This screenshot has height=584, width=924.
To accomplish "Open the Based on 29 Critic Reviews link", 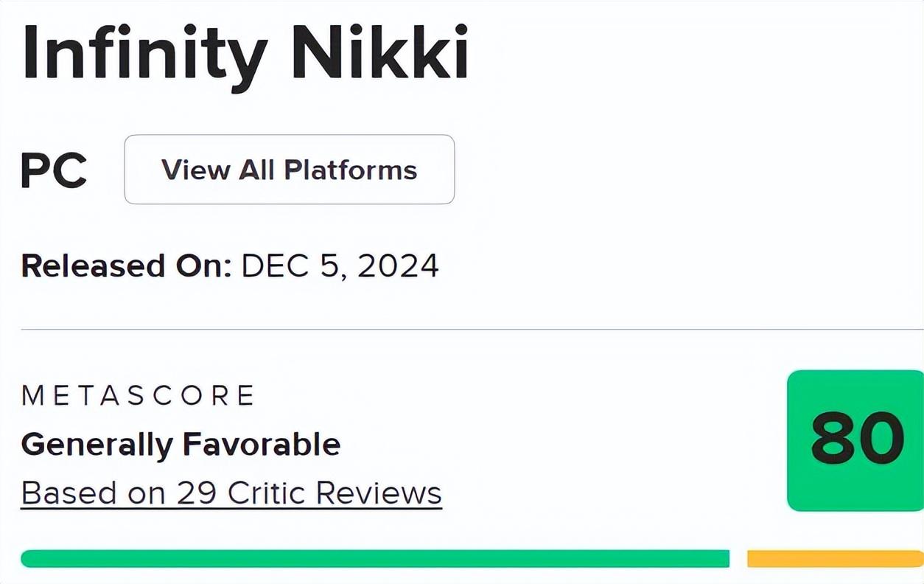I will (231, 493).
